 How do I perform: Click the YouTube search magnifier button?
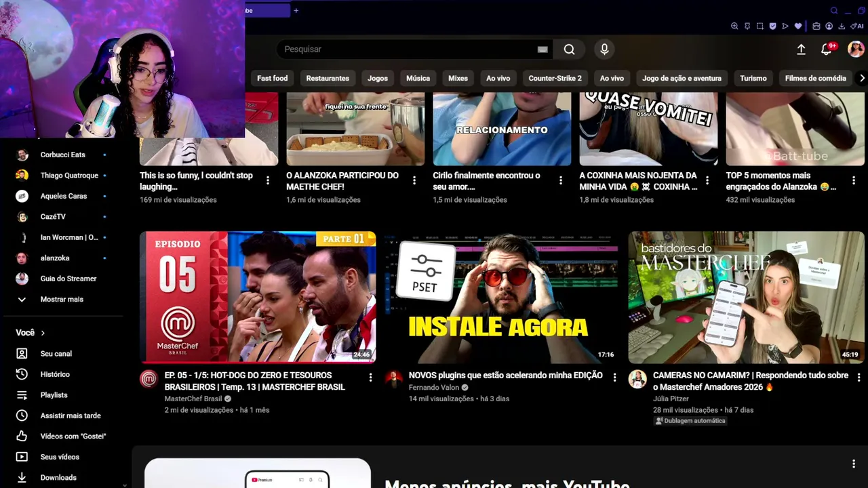569,49
